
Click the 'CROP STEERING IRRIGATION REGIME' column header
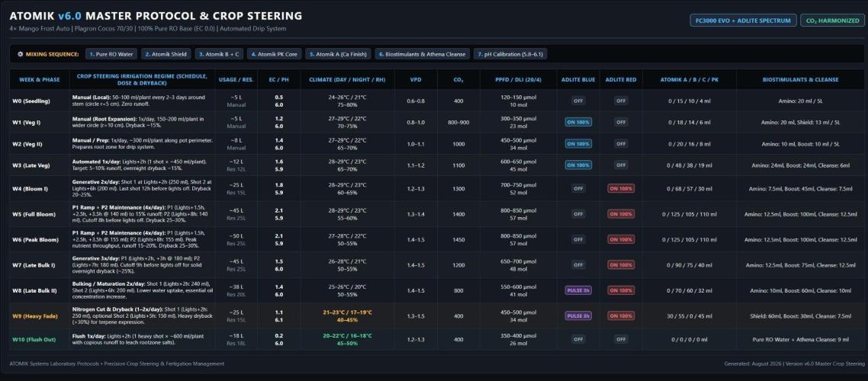click(143, 79)
